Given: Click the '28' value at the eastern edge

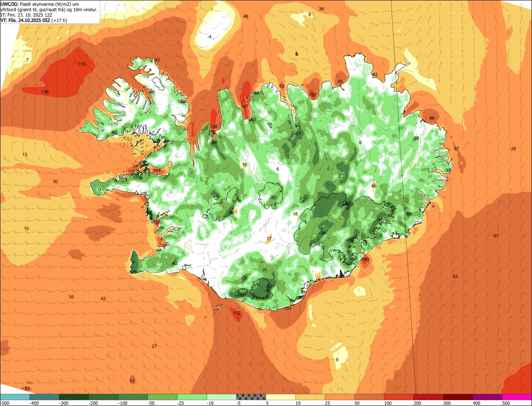Looking at the screenshot, I should coord(513,149).
